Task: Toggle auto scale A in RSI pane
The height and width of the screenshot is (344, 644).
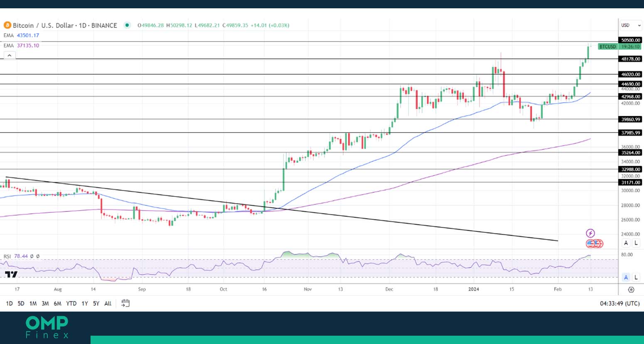Action: 626,277
